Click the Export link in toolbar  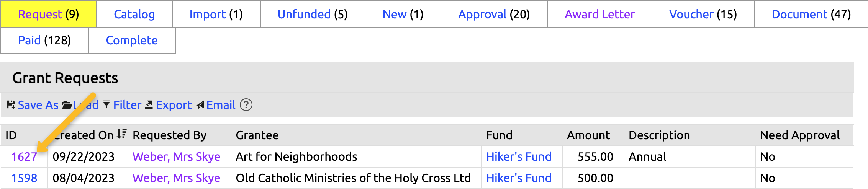174,105
